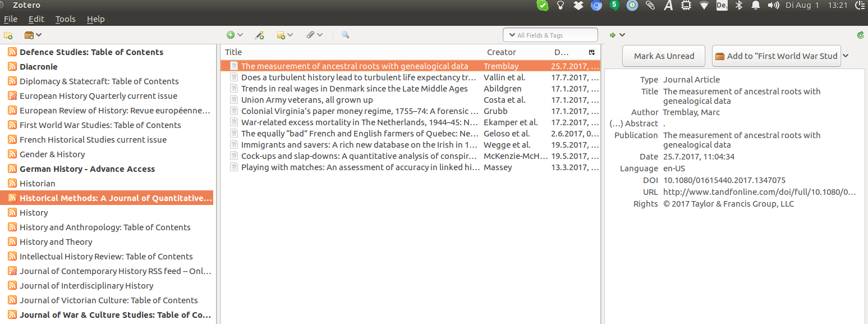868x324 pixels.
Task: Open the Edit menu
Action: tap(36, 19)
